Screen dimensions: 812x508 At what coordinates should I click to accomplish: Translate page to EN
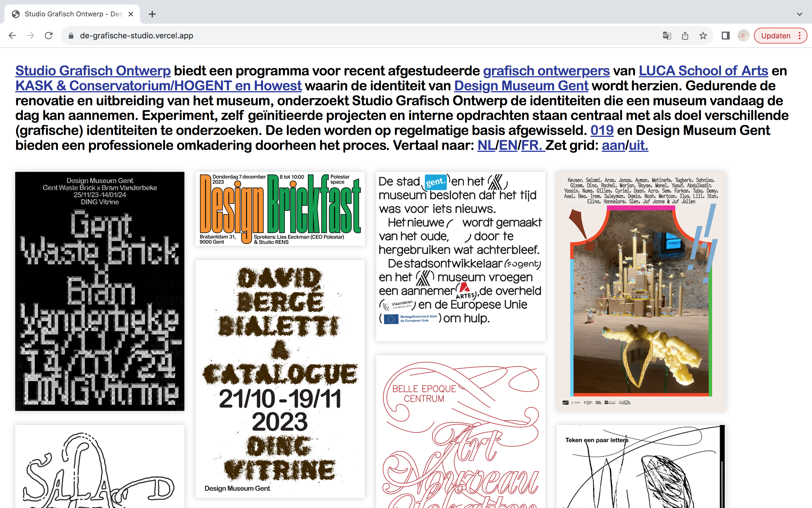(508, 145)
